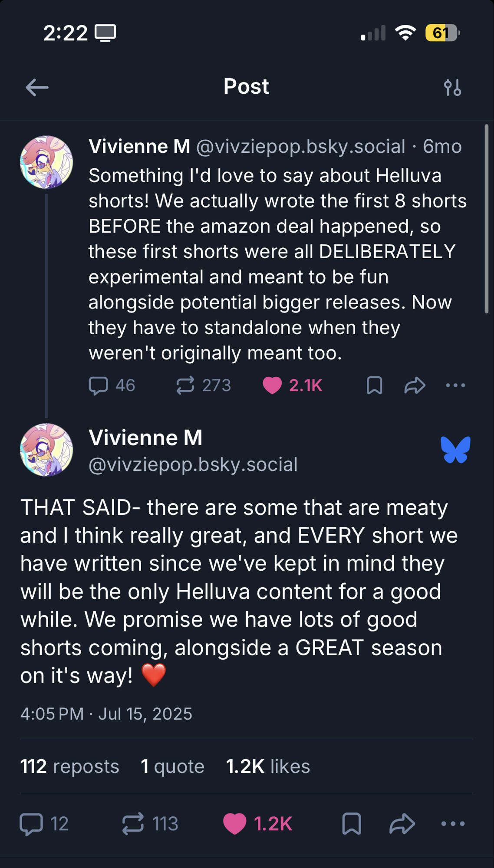Toggle like on main post 1.2K

click(x=235, y=824)
